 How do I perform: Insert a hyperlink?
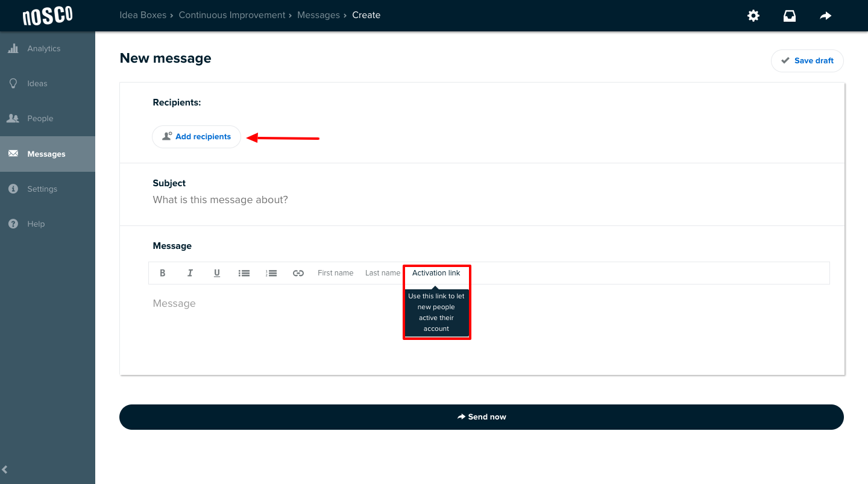click(298, 273)
